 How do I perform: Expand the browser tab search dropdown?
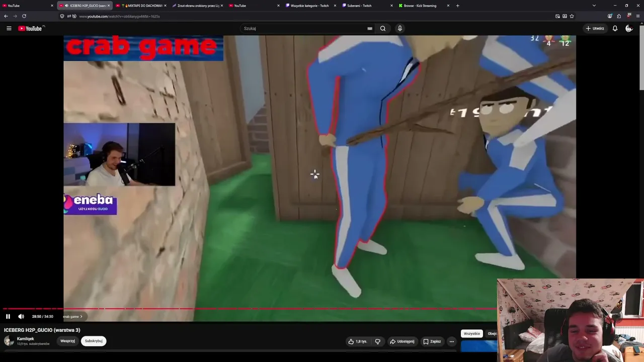[x=594, y=6]
